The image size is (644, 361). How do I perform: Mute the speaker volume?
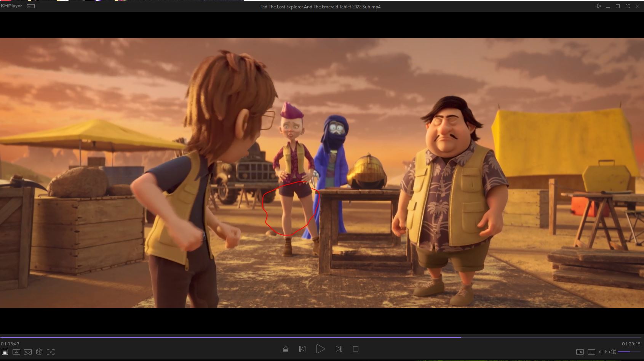612,352
